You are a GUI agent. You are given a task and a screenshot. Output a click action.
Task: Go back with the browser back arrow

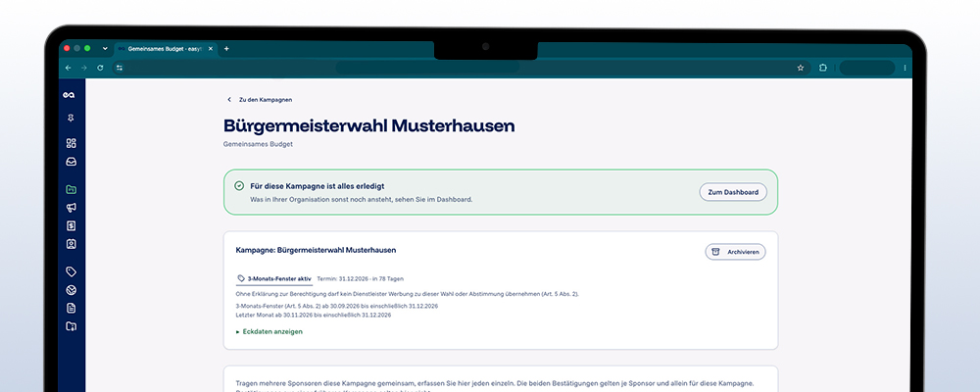tap(69, 68)
